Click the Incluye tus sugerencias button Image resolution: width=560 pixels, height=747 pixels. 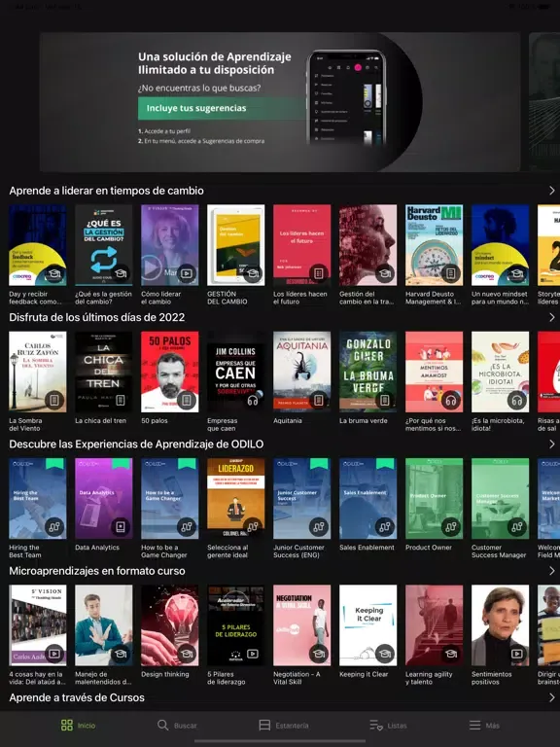point(222,108)
